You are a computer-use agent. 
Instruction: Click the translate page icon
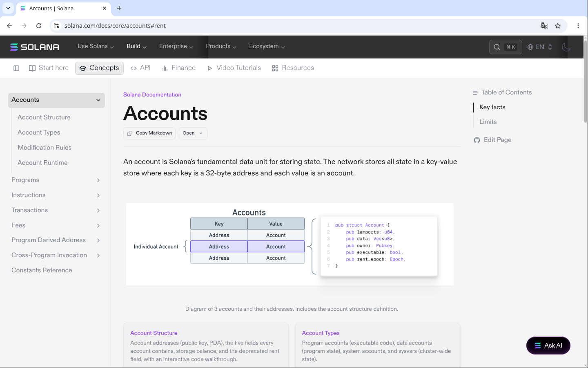point(545,26)
